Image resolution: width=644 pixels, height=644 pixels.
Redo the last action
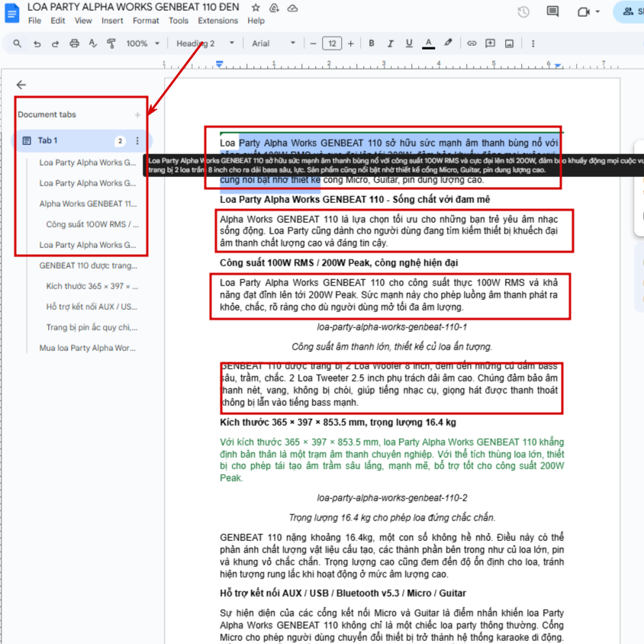coord(55,43)
